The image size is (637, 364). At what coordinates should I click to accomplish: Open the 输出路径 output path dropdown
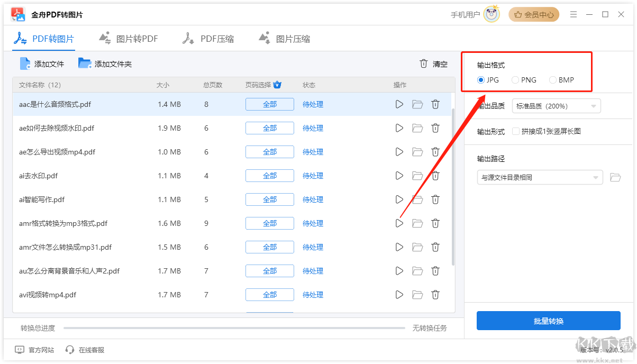tap(540, 177)
